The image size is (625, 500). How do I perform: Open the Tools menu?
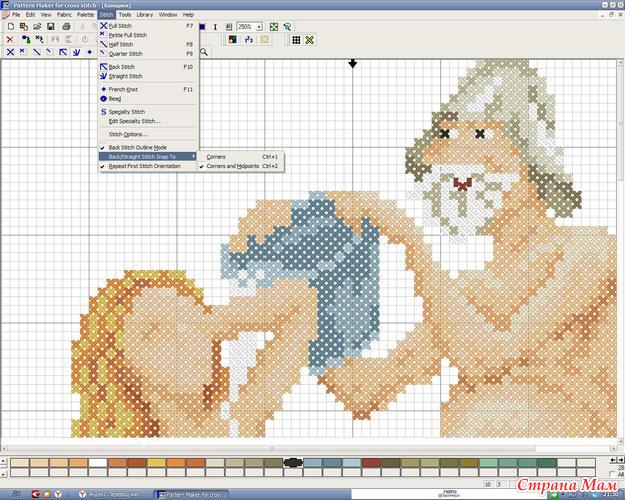coord(125,15)
